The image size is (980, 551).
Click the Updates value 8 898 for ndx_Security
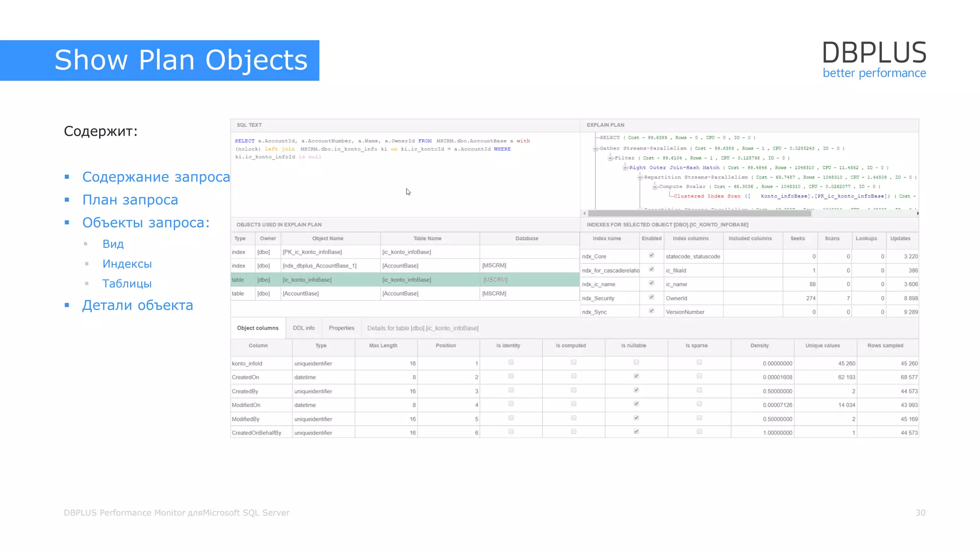pos(911,298)
